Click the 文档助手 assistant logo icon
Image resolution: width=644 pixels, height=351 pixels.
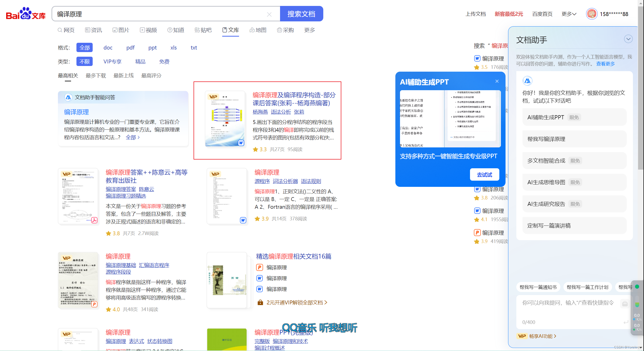coord(527,81)
